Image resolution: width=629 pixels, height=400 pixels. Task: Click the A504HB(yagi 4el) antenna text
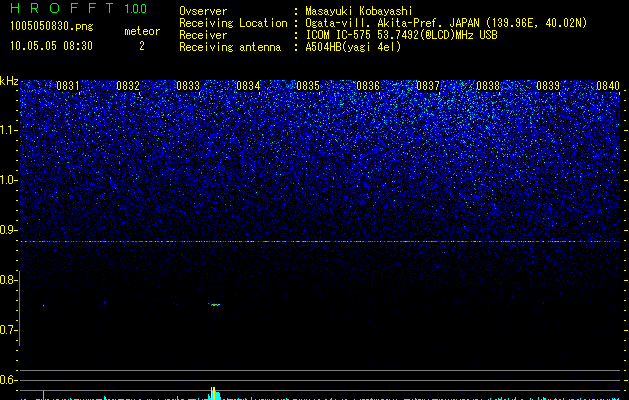tap(353, 47)
